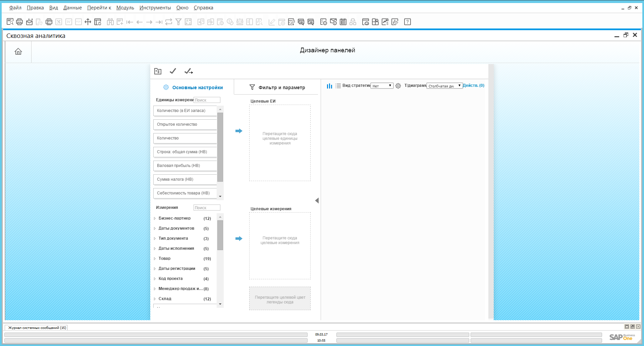Open Журнал системных сообщений (15) tab
This screenshot has width=644, height=346.
click(x=37, y=328)
